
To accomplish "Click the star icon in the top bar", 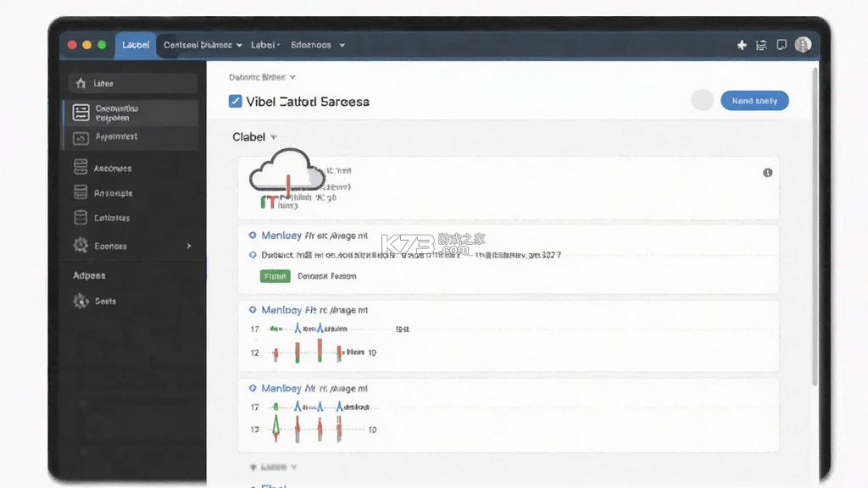I will [x=742, y=46].
